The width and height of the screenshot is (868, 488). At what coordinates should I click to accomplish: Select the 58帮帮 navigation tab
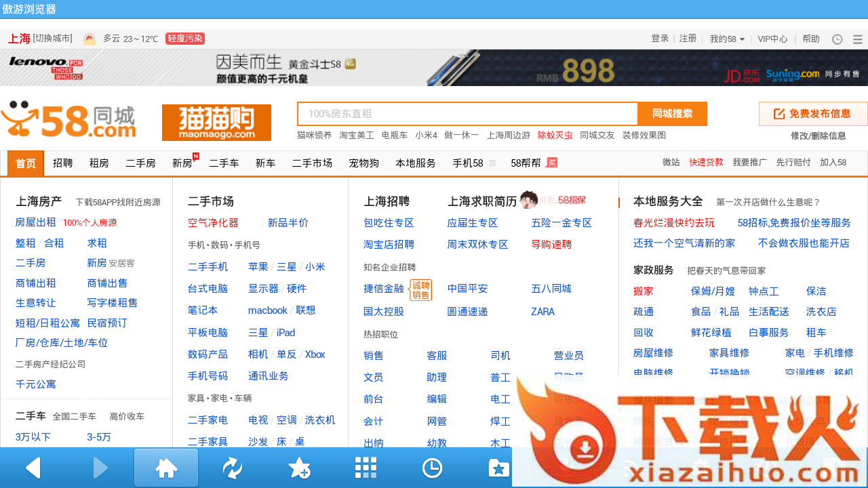[x=526, y=163]
